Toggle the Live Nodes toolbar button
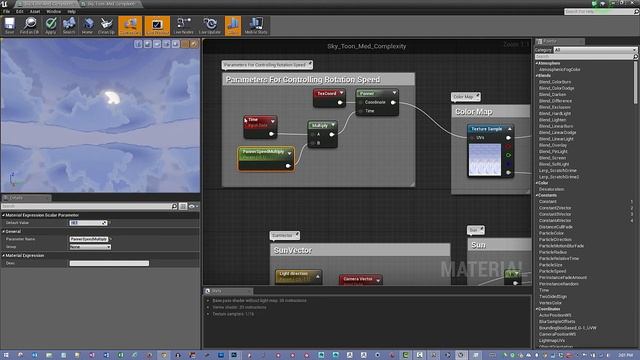The image size is (640, 360). [x=184, y=25]
